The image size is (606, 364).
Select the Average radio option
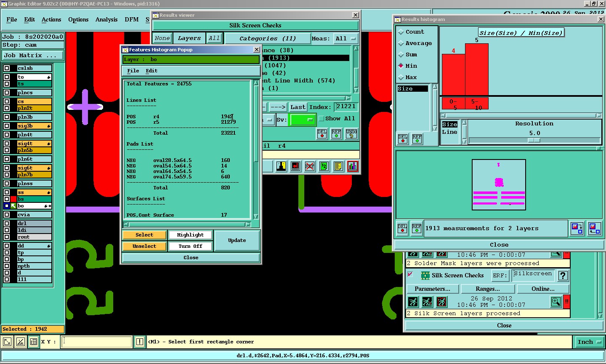(401, 43)
